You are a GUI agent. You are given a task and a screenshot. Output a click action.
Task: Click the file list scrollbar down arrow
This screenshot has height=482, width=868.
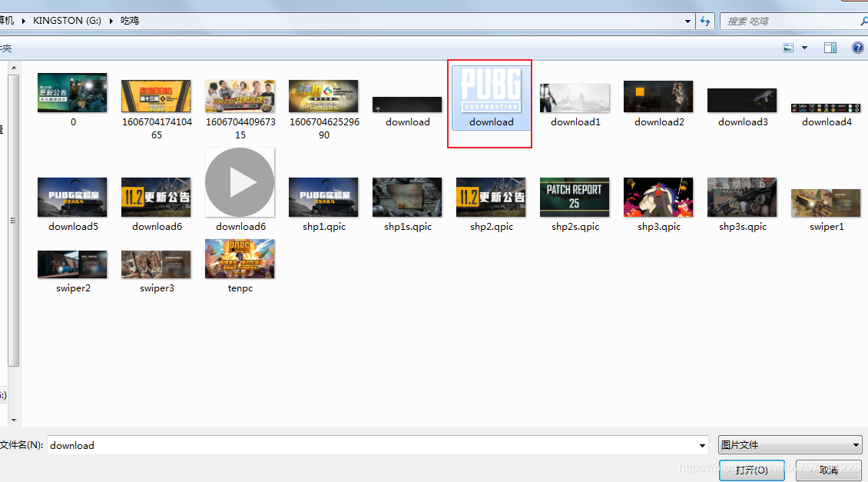pyautogui.click(x=14, y=421)
